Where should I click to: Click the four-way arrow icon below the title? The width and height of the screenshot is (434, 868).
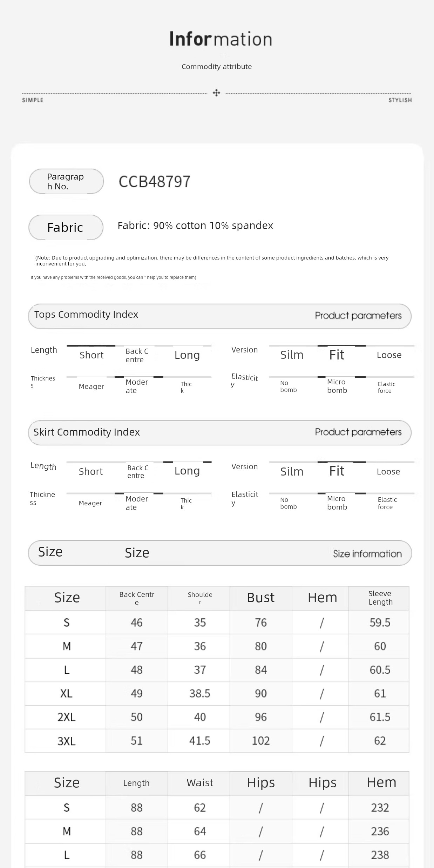click(217, 93)
